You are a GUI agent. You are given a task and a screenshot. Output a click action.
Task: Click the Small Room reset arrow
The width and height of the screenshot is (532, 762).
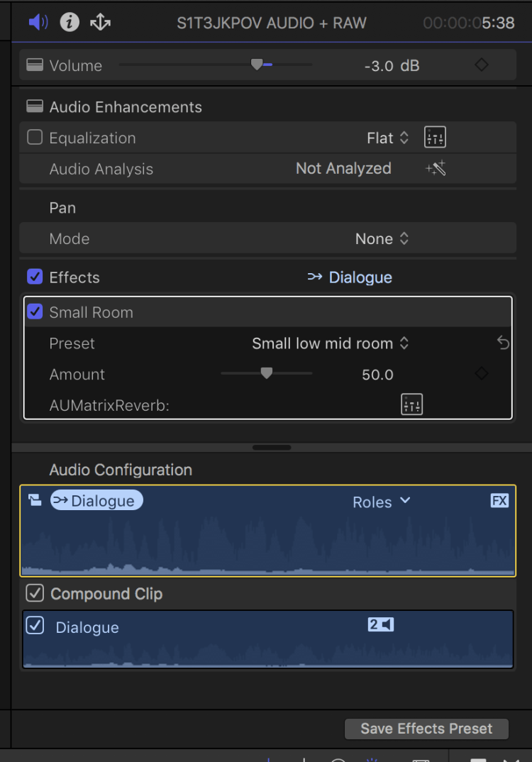pos(503,343)
